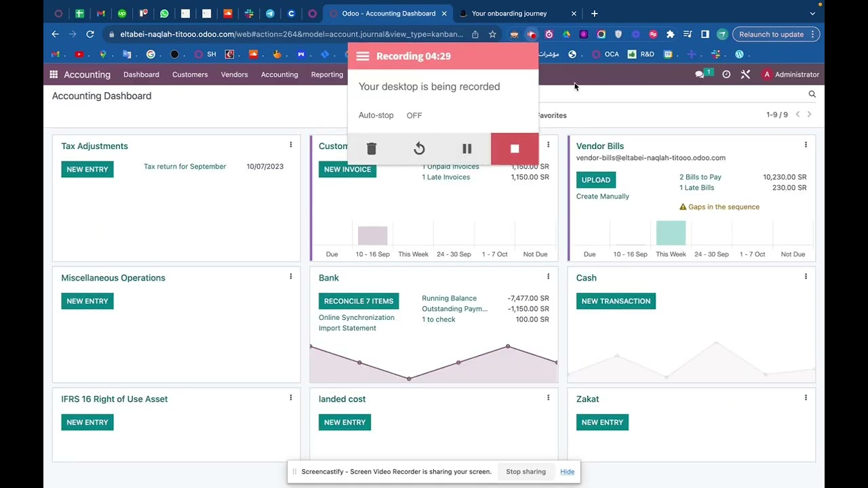Open the three-dot menu on Zakat card

(806, 398)
